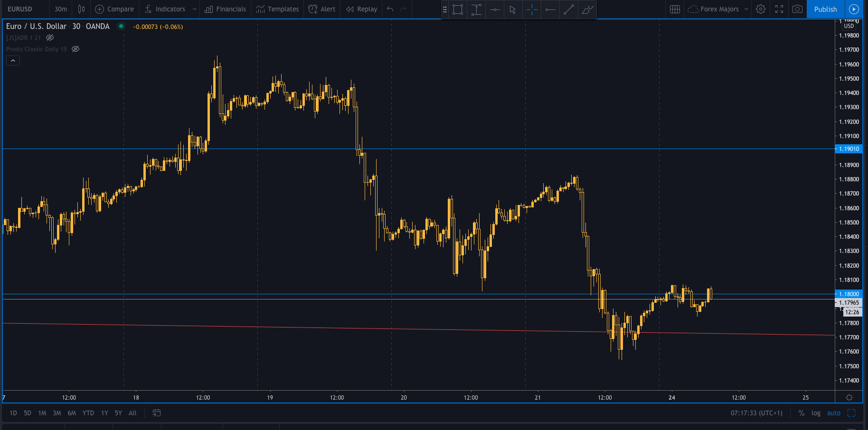Open the Financials menu

(x=226, y=9)
